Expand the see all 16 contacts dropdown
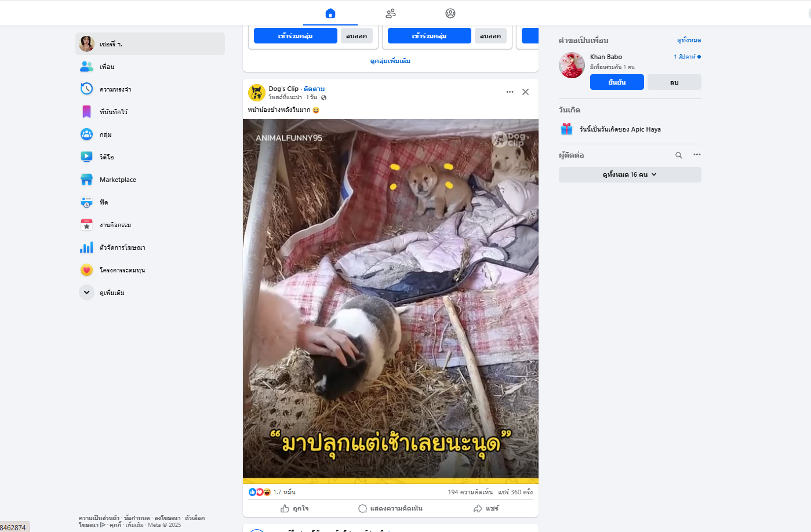 630,174
